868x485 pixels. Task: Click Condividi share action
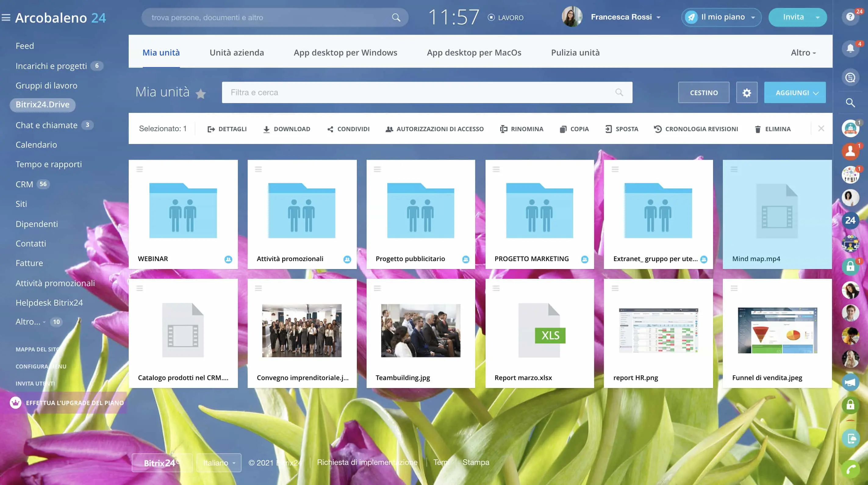(348, 129)
